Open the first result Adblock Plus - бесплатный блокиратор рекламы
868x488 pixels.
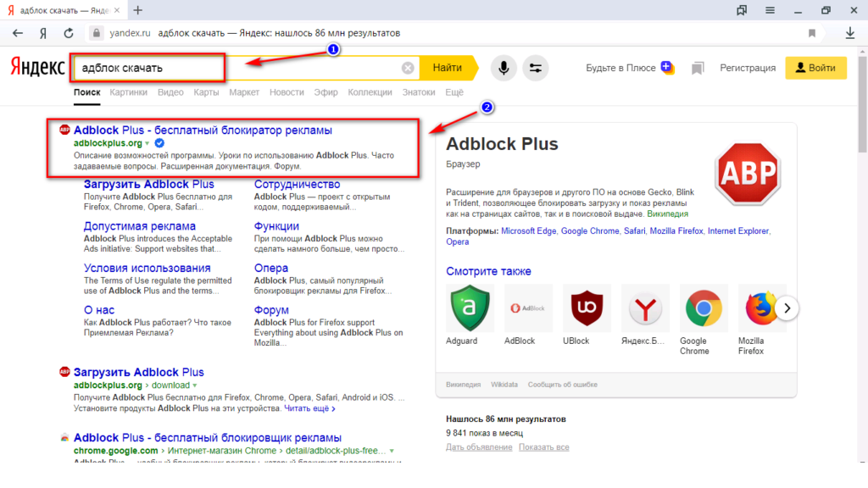(x=203, y=130)
